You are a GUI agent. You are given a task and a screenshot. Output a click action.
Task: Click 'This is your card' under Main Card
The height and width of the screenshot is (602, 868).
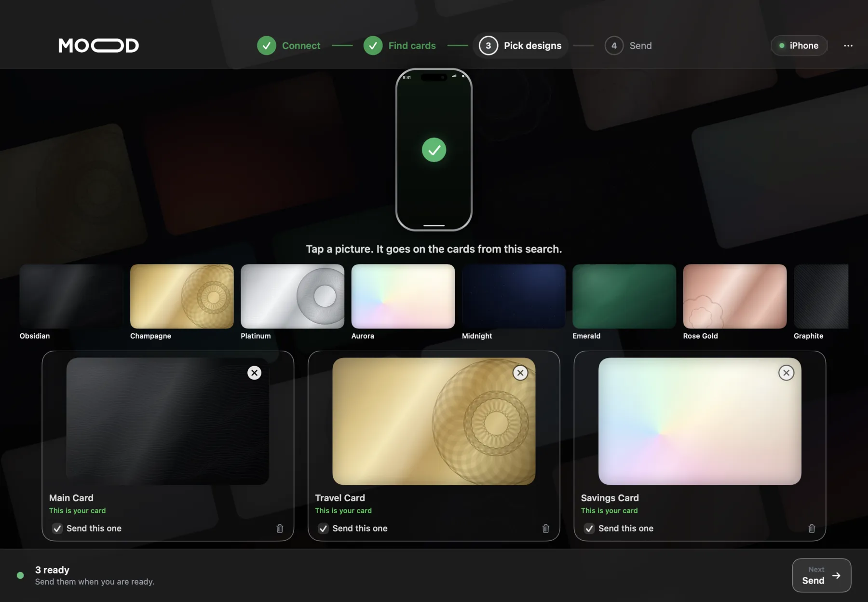click(x=77, y=510)
